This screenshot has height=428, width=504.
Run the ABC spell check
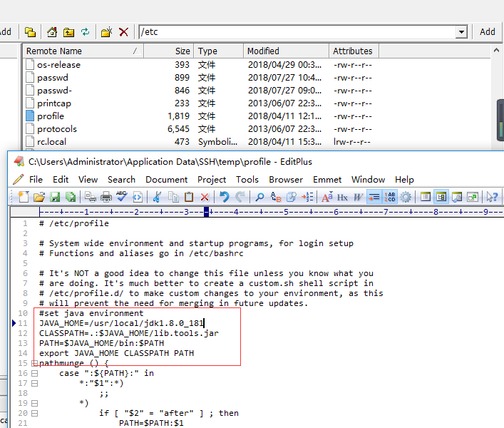[122, 197]
